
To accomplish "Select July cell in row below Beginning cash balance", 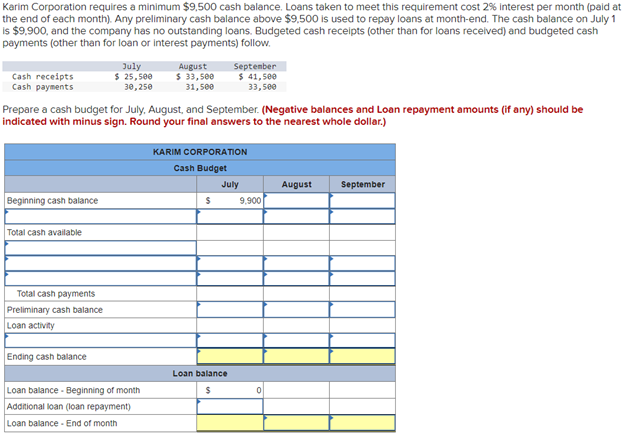I will 230,216.
